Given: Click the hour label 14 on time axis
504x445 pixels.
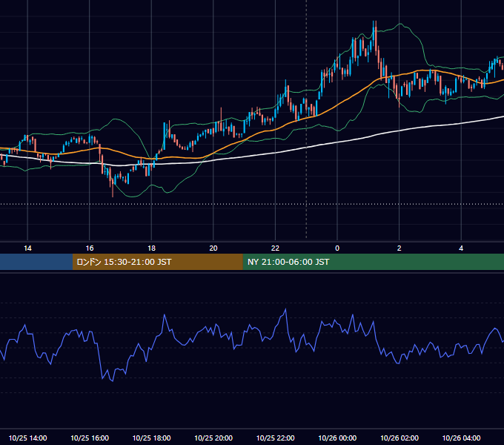Looking at the screenshot, I should [x=27, y=248].
